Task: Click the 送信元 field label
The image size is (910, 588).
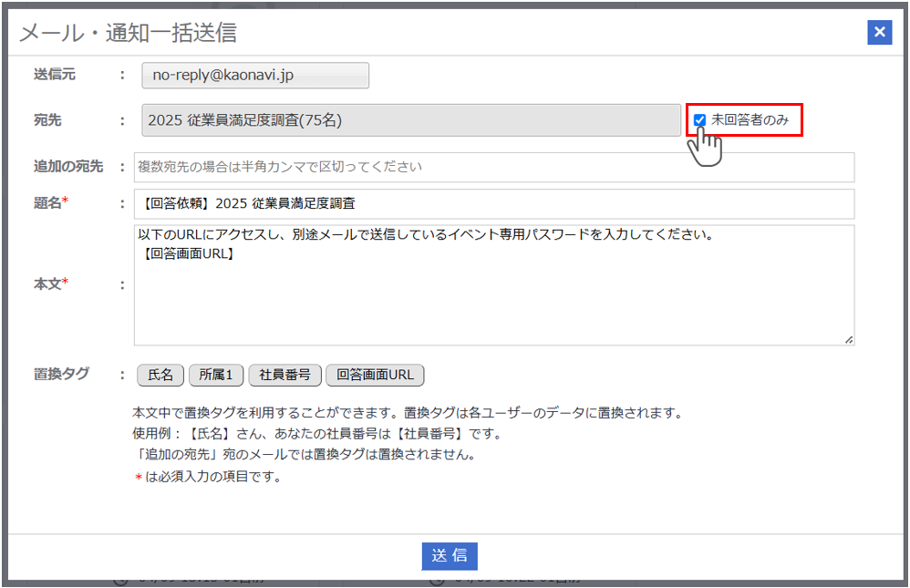Action: coord(55,75)
